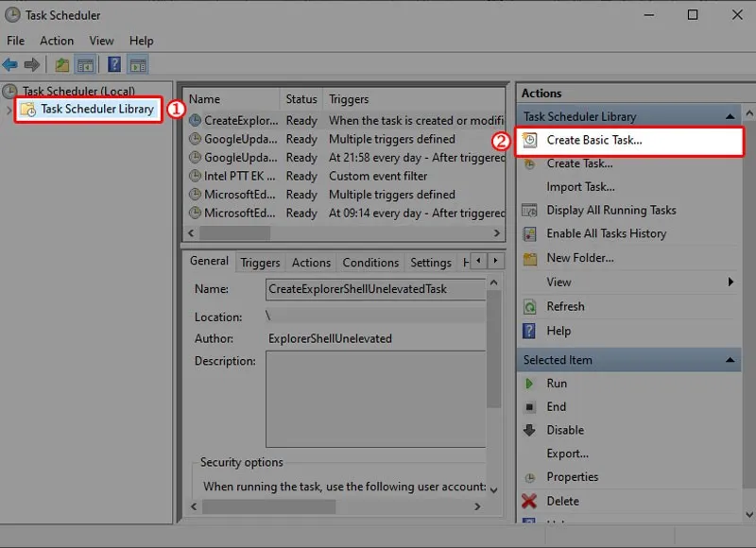The image size is (756, 548).
Task: Toggle the action pane visibility from the toolbar
Action: click(137, 63)
